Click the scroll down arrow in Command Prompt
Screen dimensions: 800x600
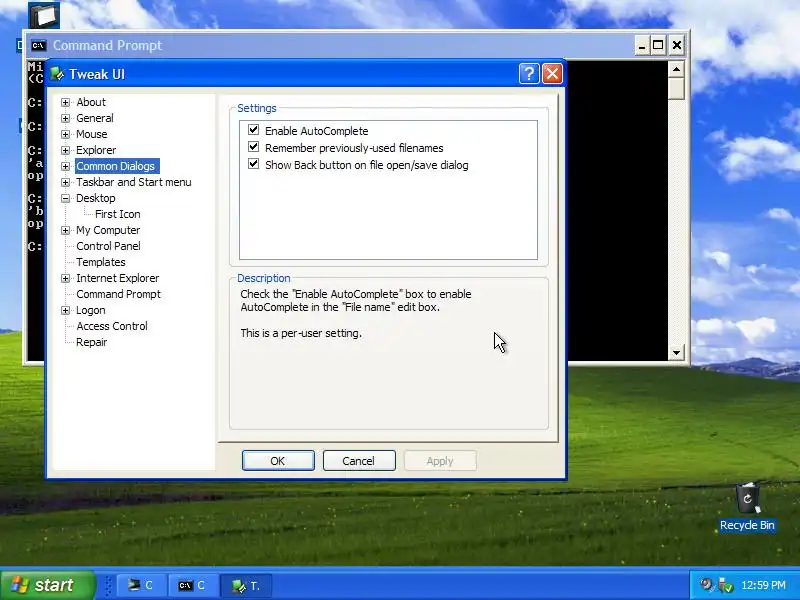(x=676, y=353)
